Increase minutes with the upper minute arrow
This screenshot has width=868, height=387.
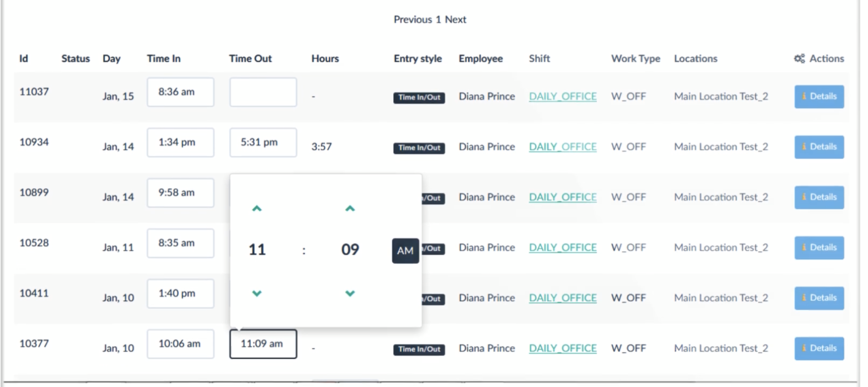(349, 209)
